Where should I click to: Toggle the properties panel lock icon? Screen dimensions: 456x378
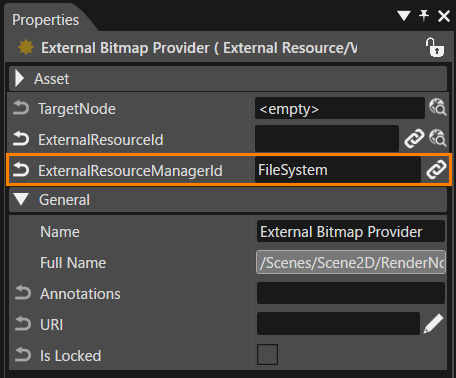click(434, 47)
